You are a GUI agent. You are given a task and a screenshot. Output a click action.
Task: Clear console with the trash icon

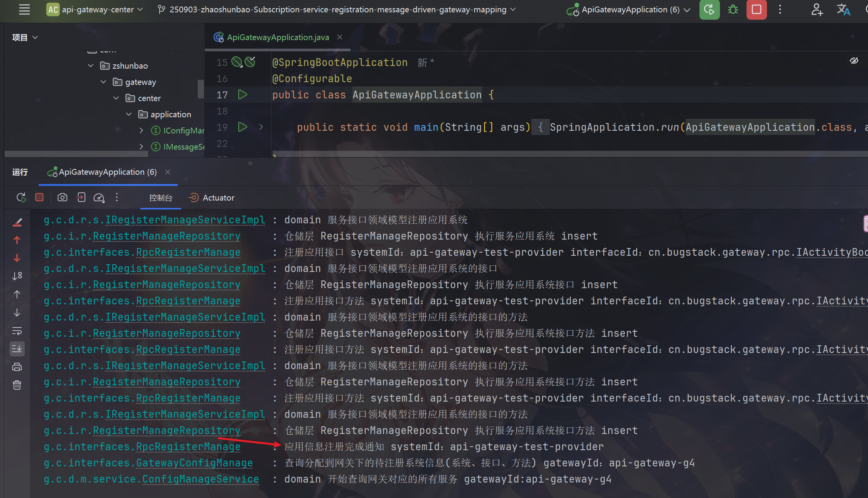tap(17, 385)
